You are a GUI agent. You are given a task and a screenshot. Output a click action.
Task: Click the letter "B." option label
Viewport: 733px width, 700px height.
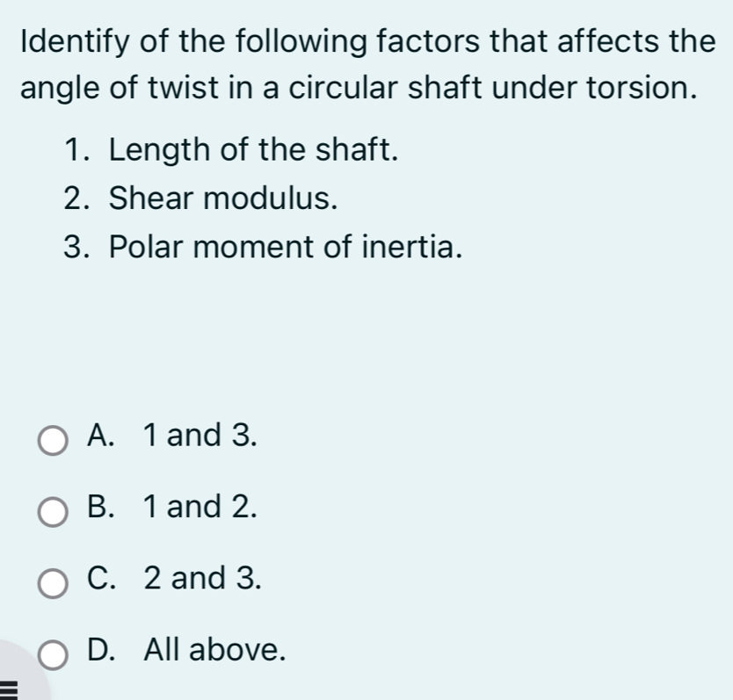[104, 506]
